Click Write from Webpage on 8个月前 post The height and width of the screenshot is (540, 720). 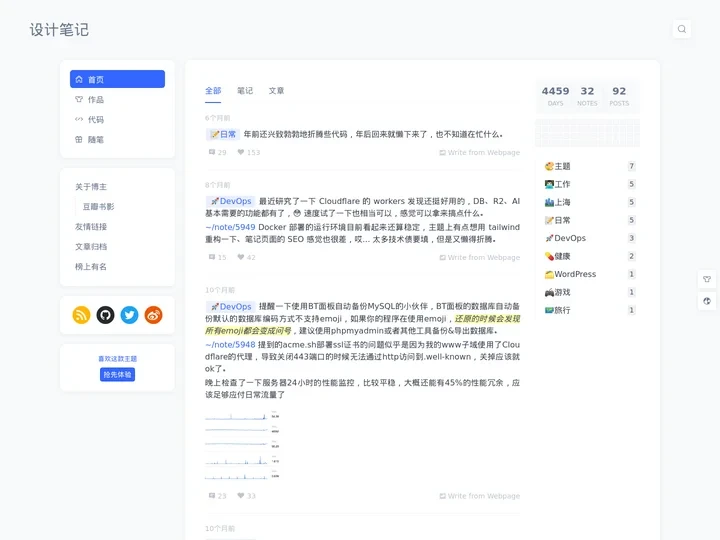tap(479, 258)
